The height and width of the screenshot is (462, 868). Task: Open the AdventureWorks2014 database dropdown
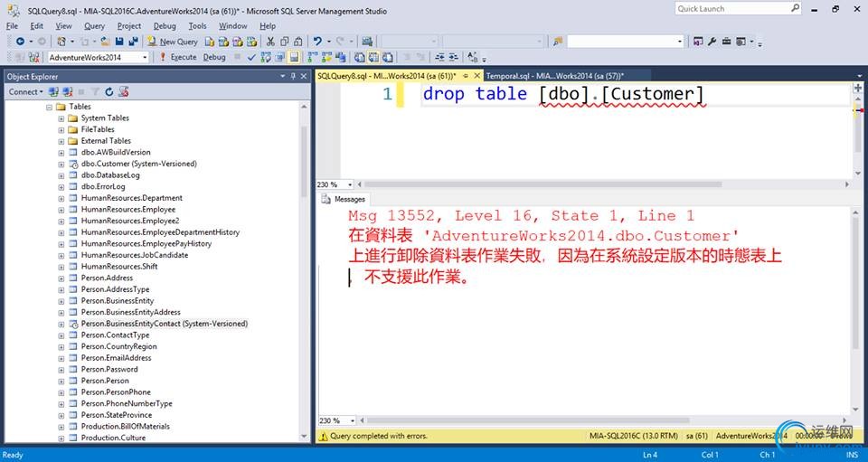click(145, 57)
